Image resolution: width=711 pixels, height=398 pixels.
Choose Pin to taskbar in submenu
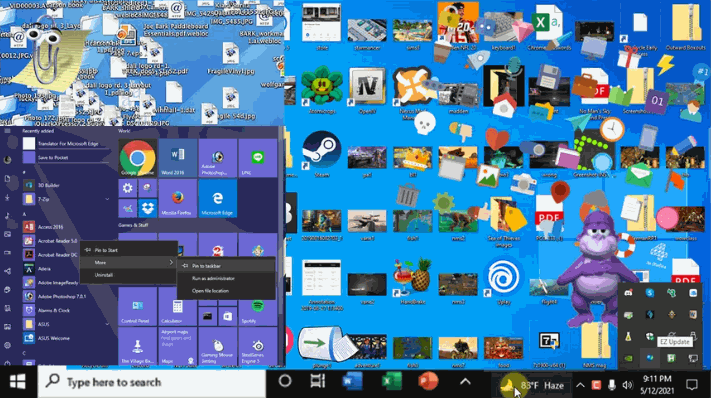pyautogui.click(x=226, y=266)
